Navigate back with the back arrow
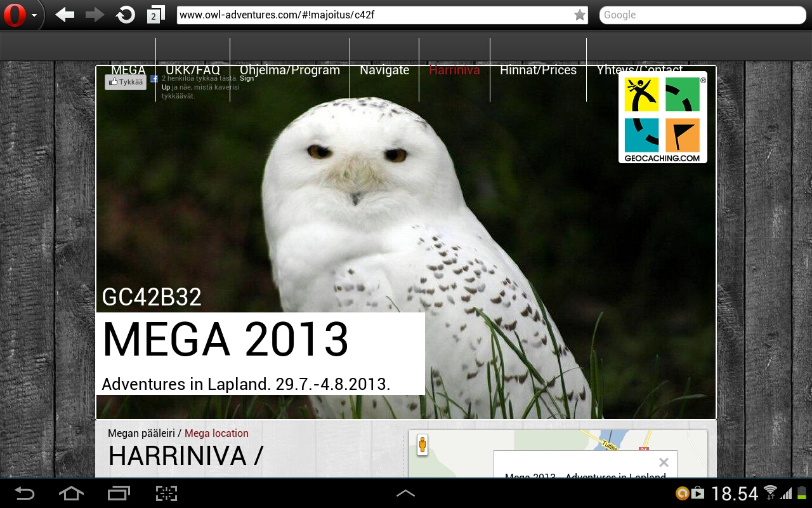The image size is (812, 508). tap(63, 14)
